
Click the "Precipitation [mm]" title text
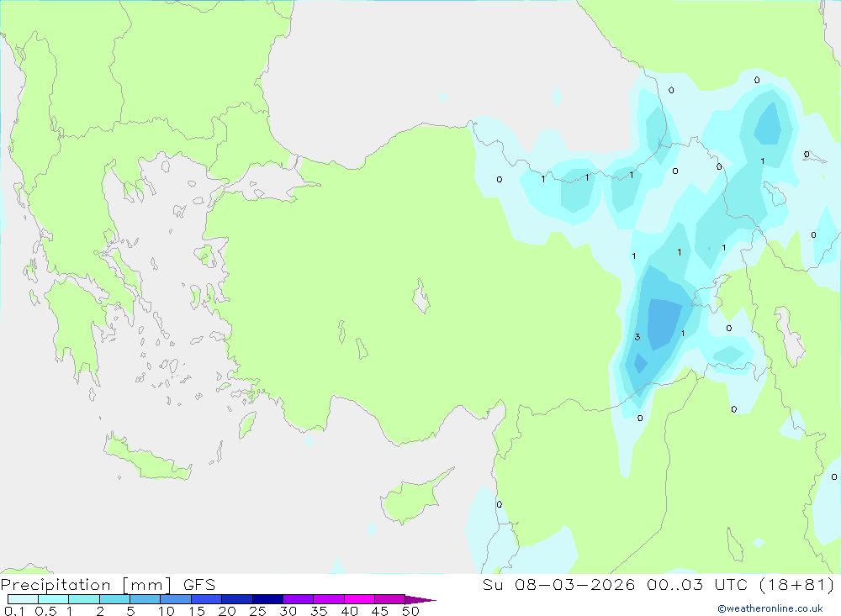(86, 585)
